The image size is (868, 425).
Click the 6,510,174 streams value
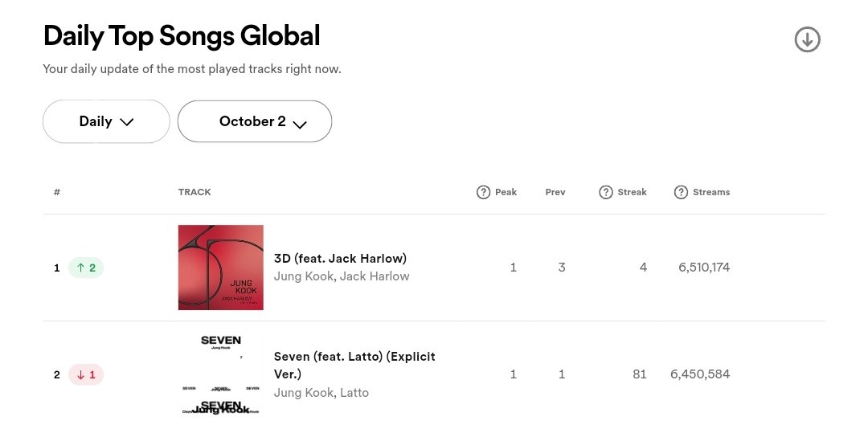(704, 268)
